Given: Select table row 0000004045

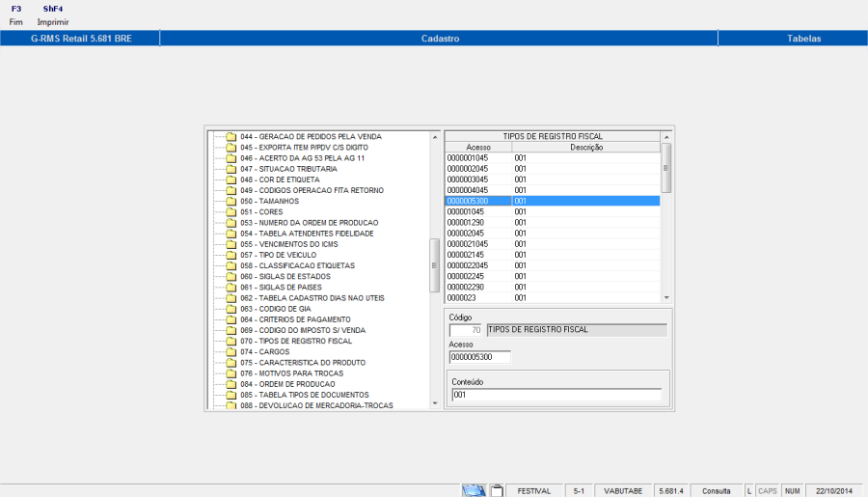Looking at the screenshot, I should pyautogui.click(x=553, y=190).
